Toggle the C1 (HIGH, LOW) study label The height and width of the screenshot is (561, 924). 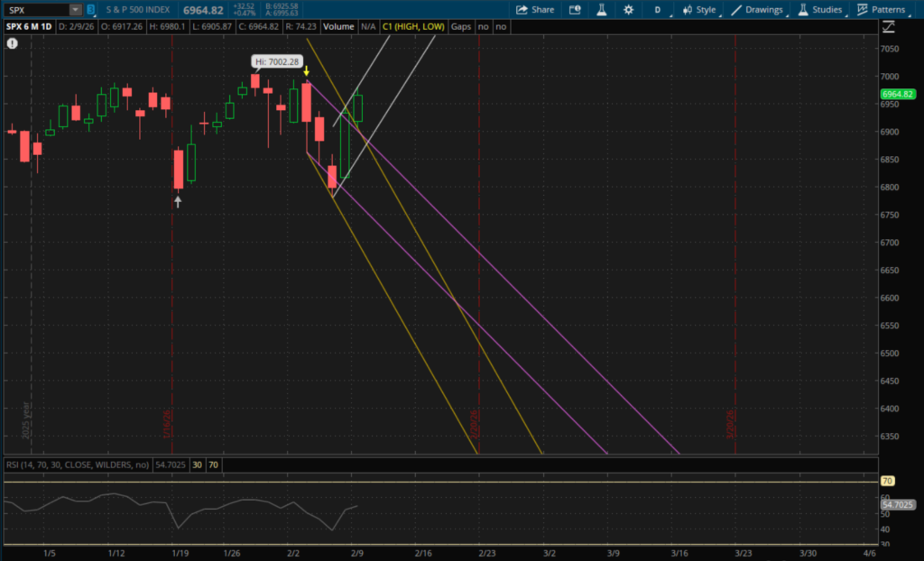412,27
